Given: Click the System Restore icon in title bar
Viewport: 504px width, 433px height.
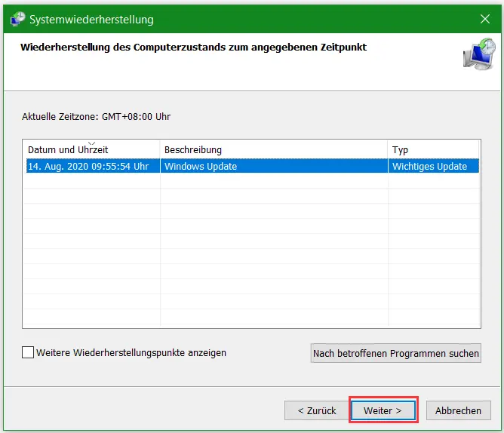Looking at the screenshot, I should [x=17, y=19].
